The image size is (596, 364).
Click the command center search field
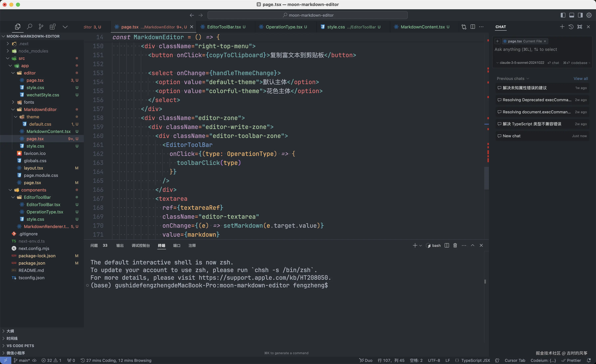[307, 15]
